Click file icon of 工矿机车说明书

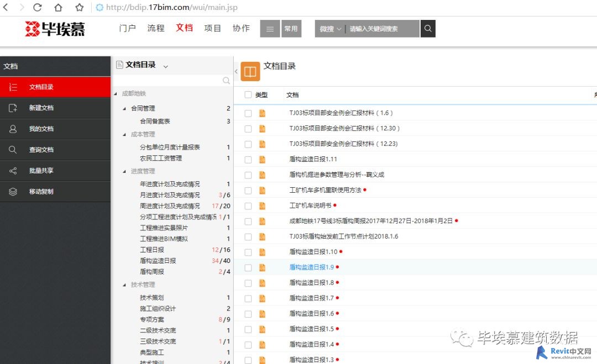[263, 206]
